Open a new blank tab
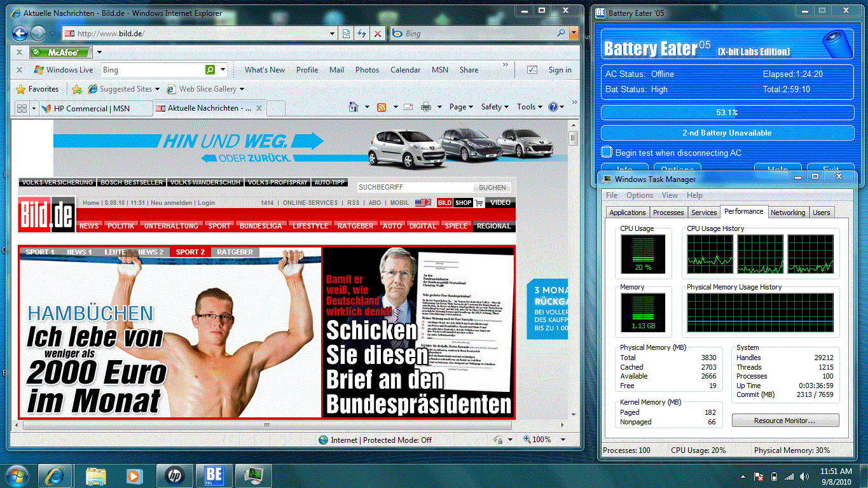The height and width of the screenshot is (488, 868). point(275,109)
